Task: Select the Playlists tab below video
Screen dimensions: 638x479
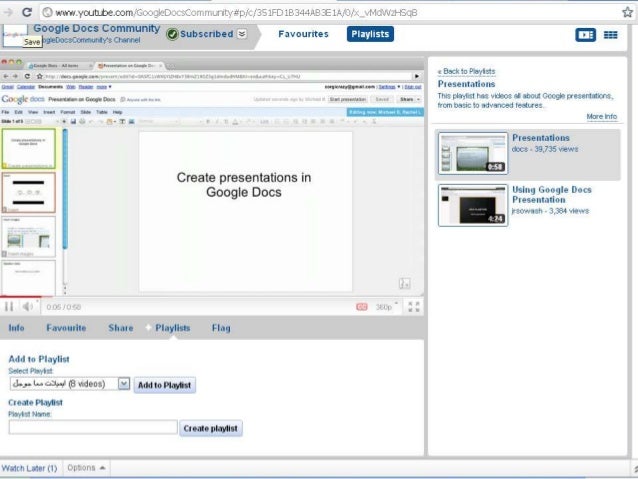Action: tap(173, 328)
